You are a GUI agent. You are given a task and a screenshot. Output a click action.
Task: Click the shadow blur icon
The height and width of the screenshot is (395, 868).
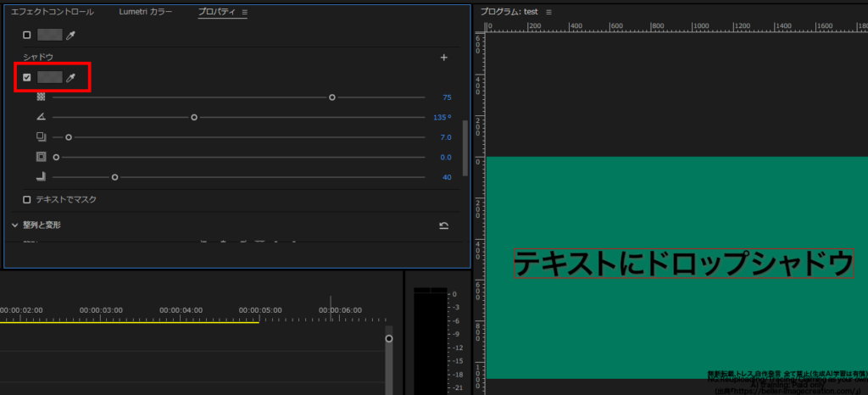[x=41, y=177]
